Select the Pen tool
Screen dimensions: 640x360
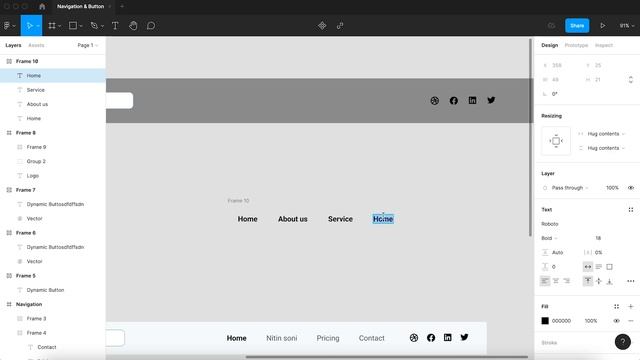[94, 26]
